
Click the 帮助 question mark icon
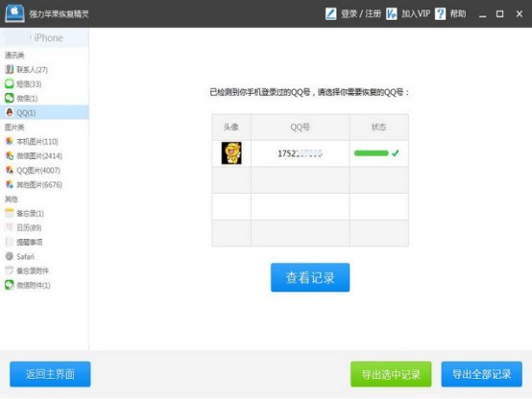pos(440,13)
